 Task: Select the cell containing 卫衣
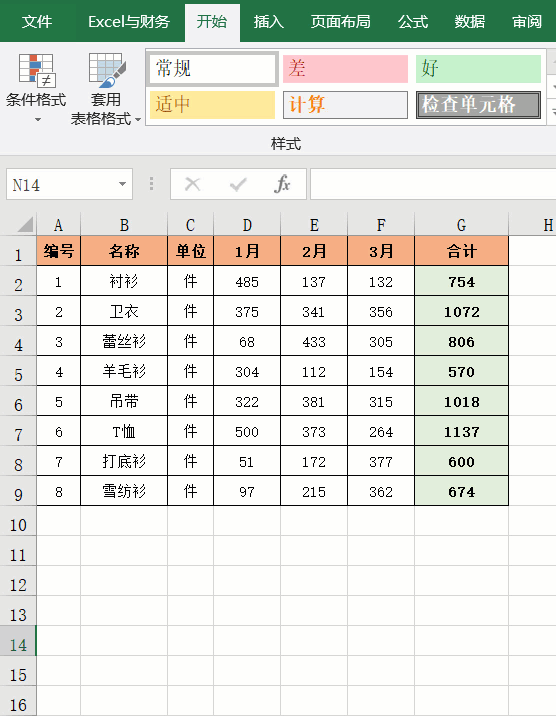coord(124,311)
